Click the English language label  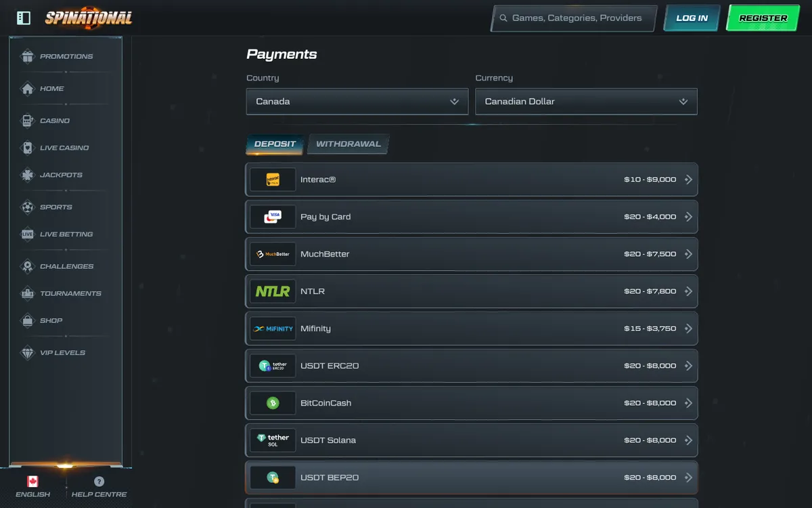click(32, 494)
